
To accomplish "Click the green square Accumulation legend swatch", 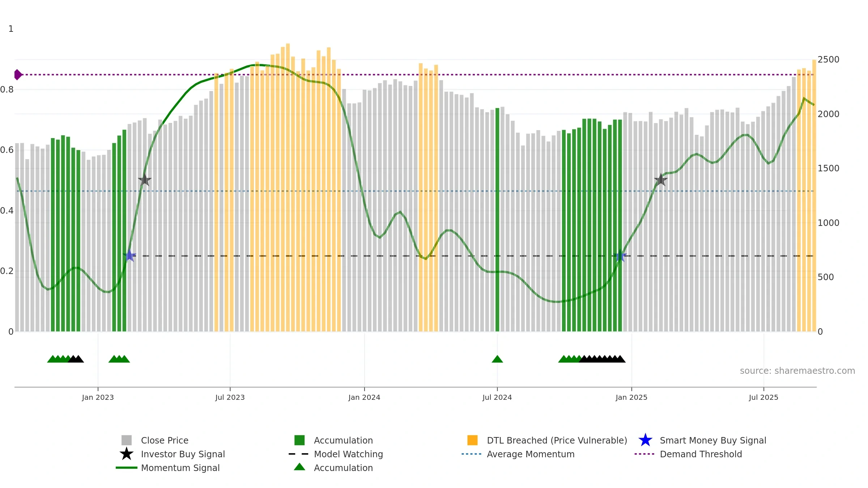I will point(299,440).
